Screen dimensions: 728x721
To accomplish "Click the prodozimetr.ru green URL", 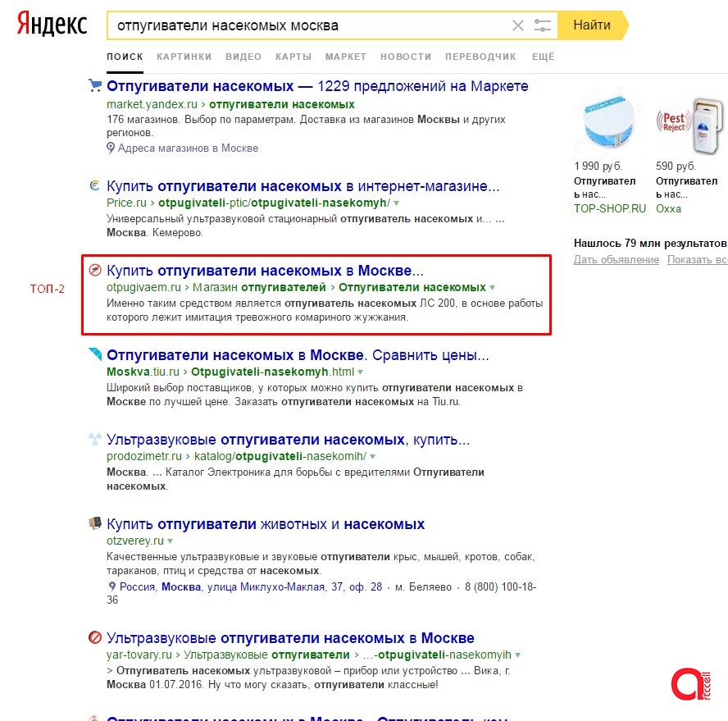I will (144, 457).
